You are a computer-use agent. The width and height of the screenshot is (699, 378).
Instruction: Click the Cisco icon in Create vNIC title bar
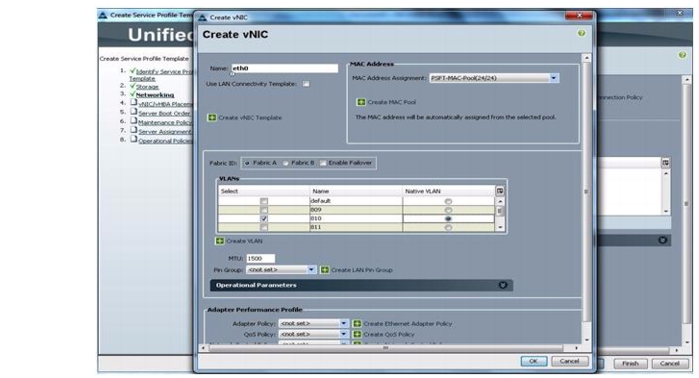[202, 17]
